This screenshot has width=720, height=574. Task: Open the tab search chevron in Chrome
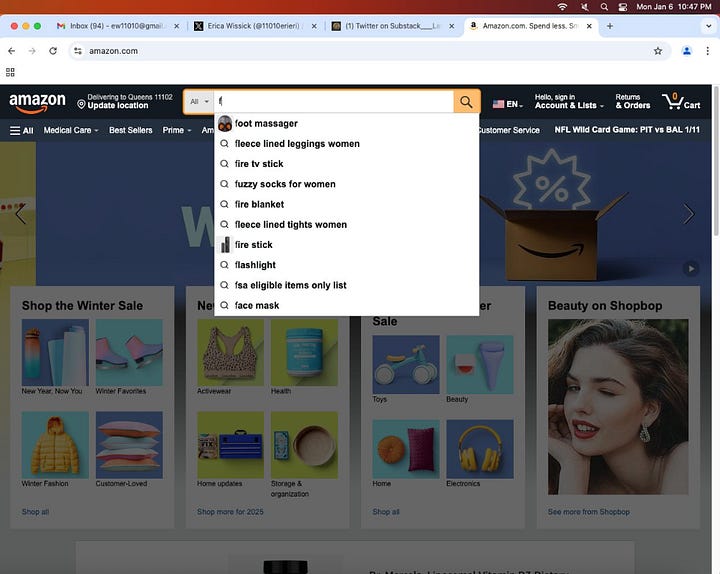pos(709,26)
